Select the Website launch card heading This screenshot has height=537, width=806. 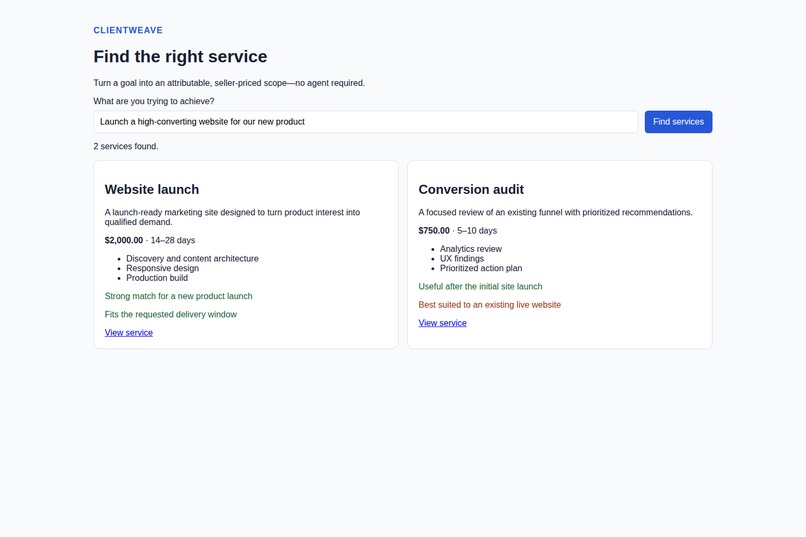152,190
